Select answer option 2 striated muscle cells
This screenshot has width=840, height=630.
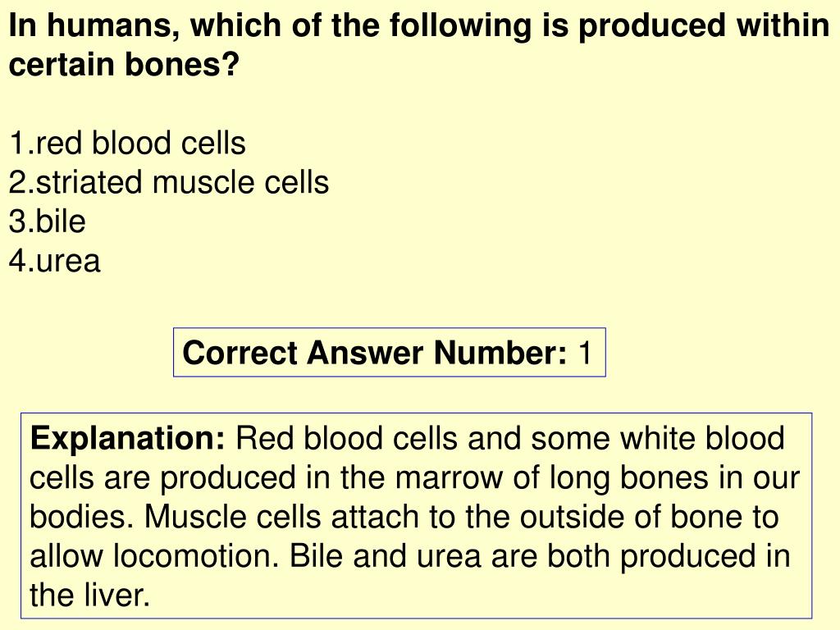tap(169, 182)
